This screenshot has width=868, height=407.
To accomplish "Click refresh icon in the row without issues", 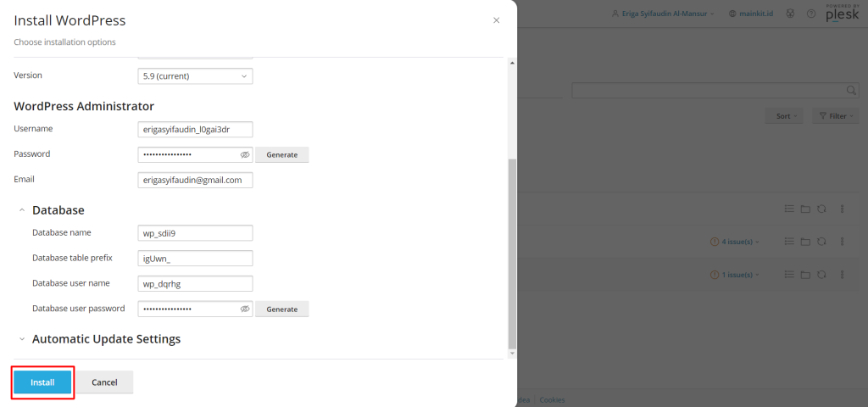I will (x=821, y=209).
